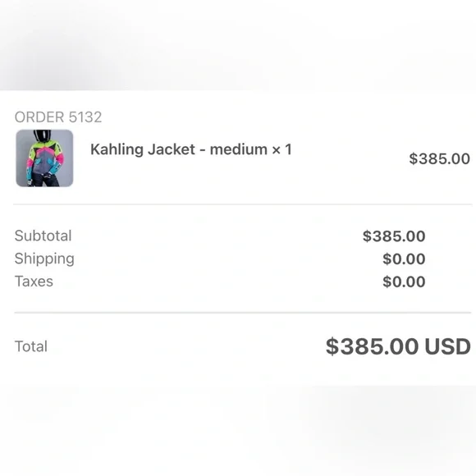The height and width of the screenshot is (476, 476).
Task: Click the Subtotal amount $385.00
Action: coord(394,236)
